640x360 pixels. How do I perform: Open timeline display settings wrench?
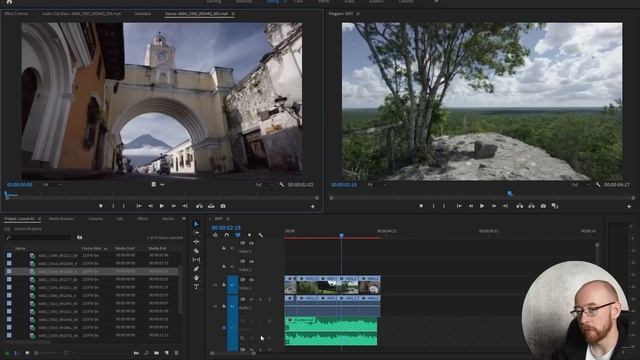point(261,235)
